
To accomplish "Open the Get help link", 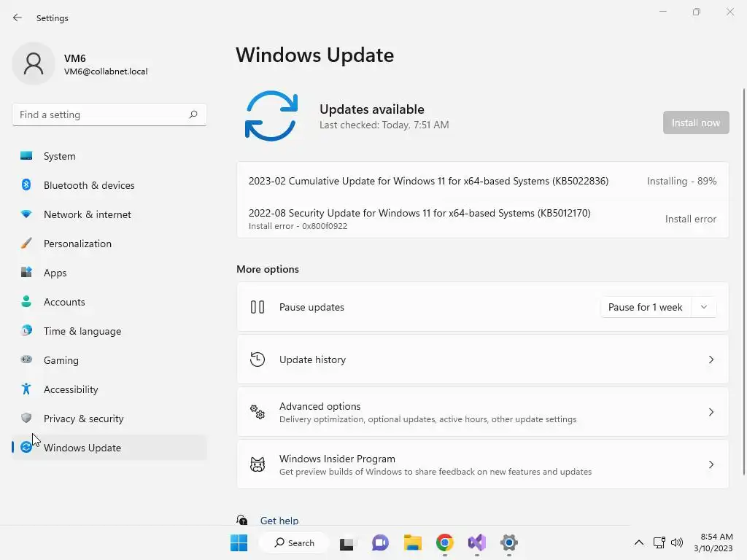I will pyautogui.click(x=279, y=521).
